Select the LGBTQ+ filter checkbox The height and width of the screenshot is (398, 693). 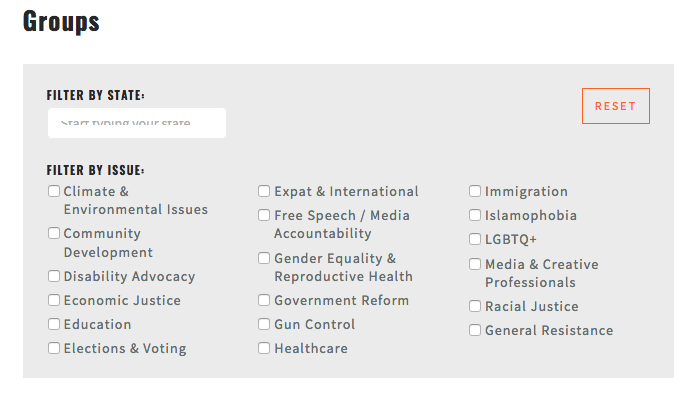[475, 239]
